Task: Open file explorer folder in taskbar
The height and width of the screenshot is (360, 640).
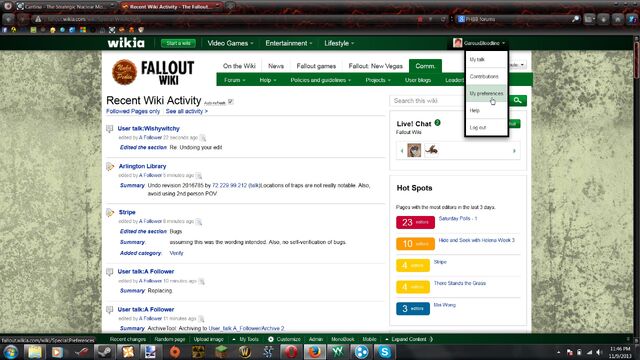Action: click(35, 352)
